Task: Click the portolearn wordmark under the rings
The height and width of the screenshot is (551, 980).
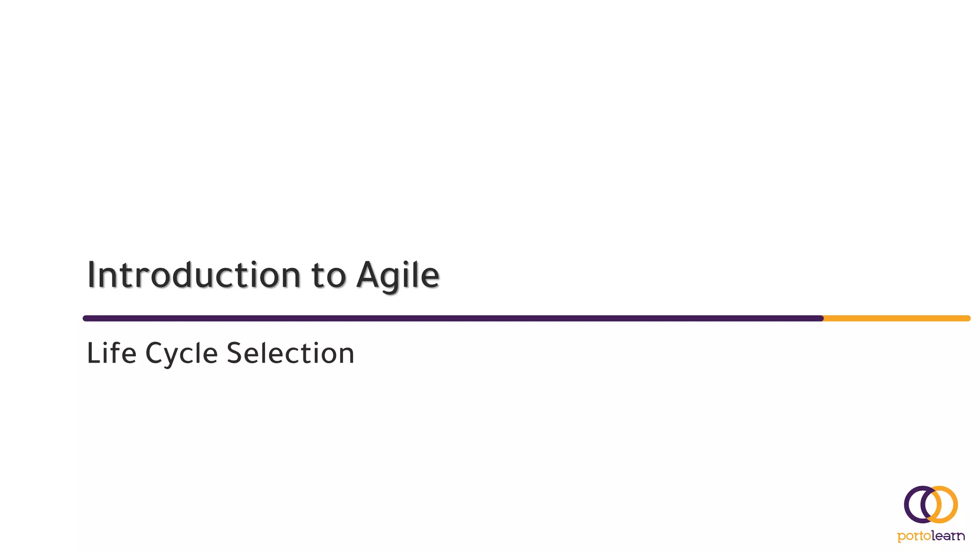Action: [931, 536]
